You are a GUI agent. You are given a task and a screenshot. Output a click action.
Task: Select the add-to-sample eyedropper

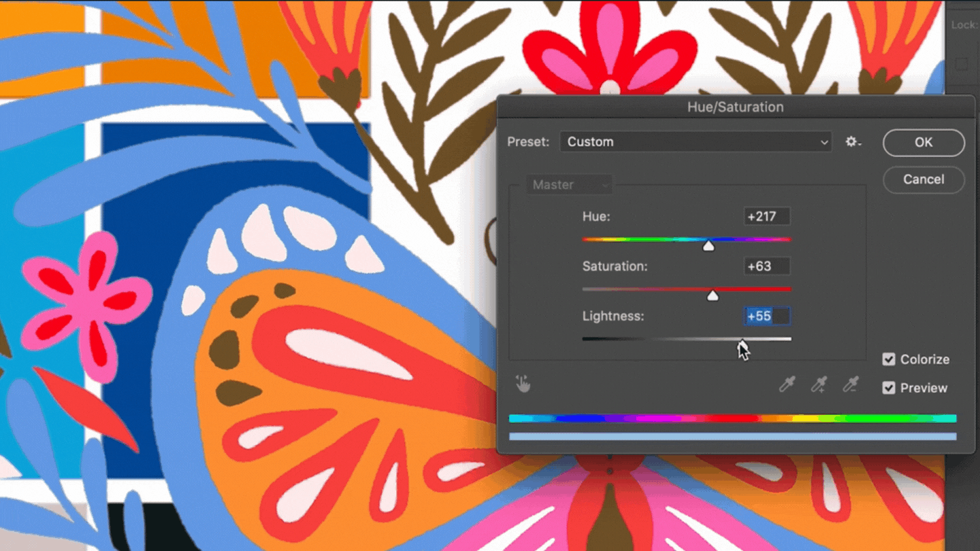819,384
